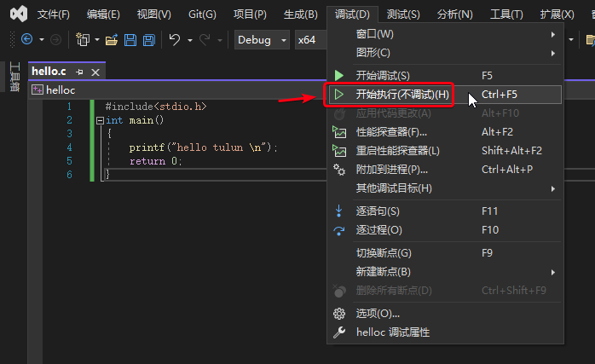595x364 pixels.
Task: Choose 选项(O)... from the menu
Action: [445, 314]
